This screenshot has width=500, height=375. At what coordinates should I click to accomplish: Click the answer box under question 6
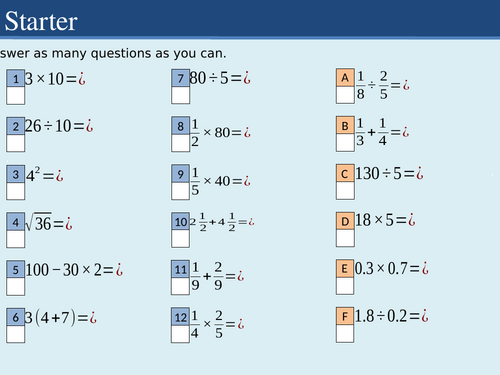(16, 334)
